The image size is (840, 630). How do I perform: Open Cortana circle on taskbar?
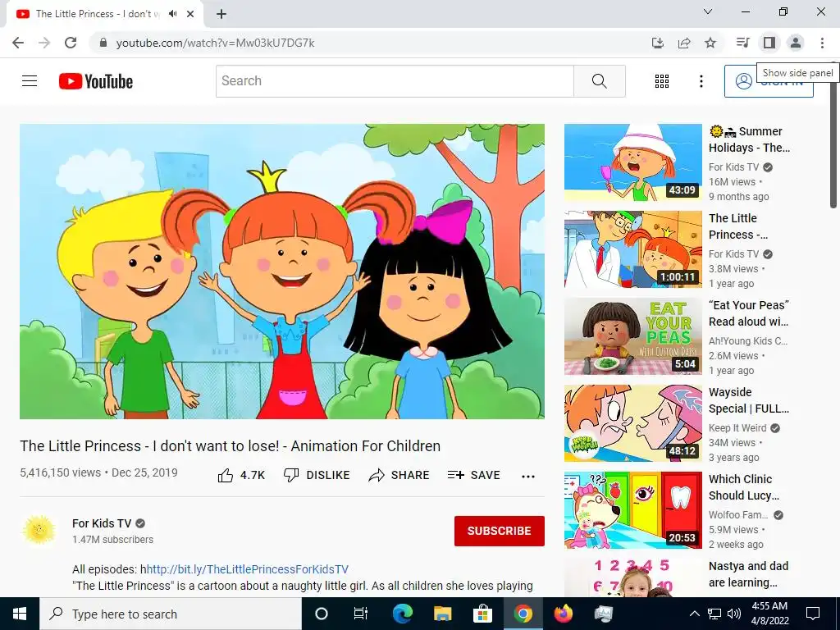(322, 614)
